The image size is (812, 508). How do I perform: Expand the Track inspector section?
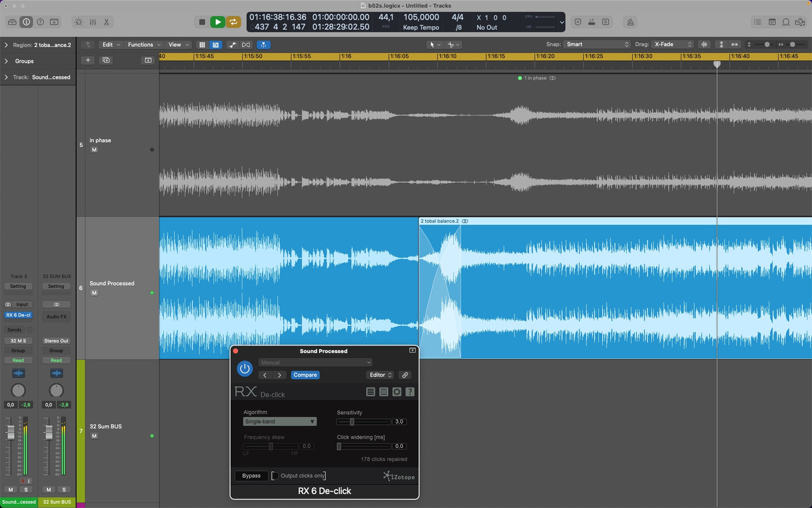(x=6, y=77)
